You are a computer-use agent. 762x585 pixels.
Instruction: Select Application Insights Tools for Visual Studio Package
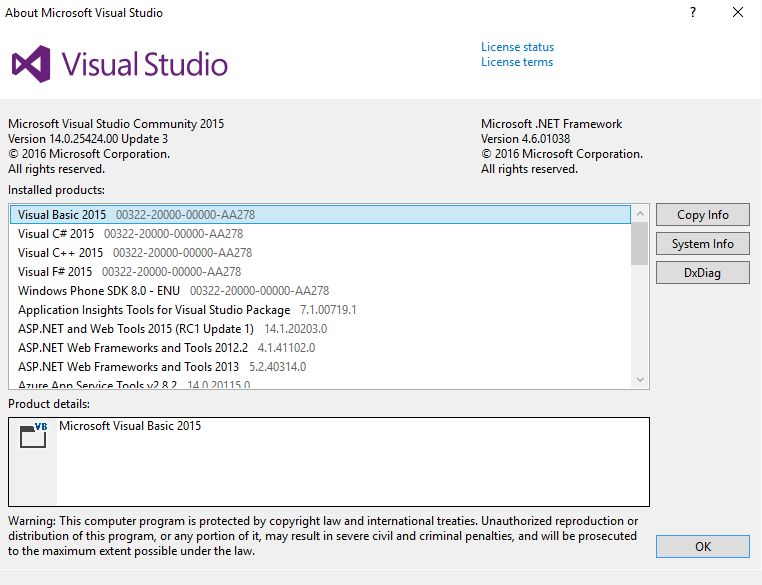[320, 310]
